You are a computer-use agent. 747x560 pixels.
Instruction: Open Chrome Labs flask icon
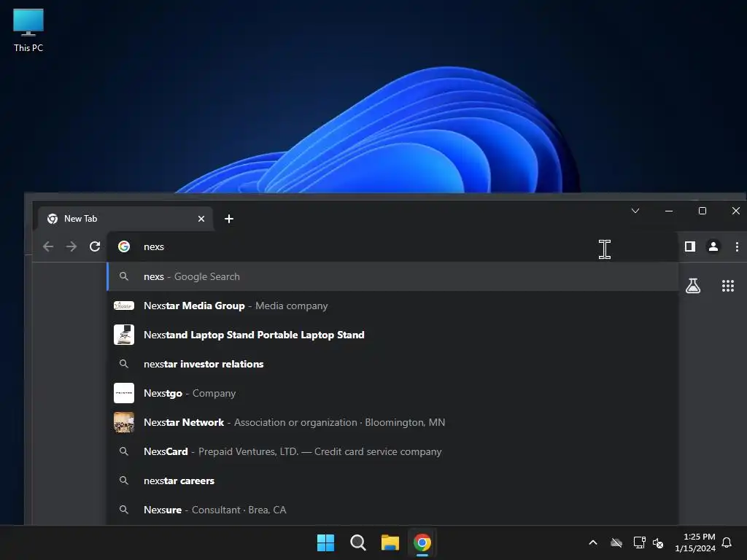(693, 286)
